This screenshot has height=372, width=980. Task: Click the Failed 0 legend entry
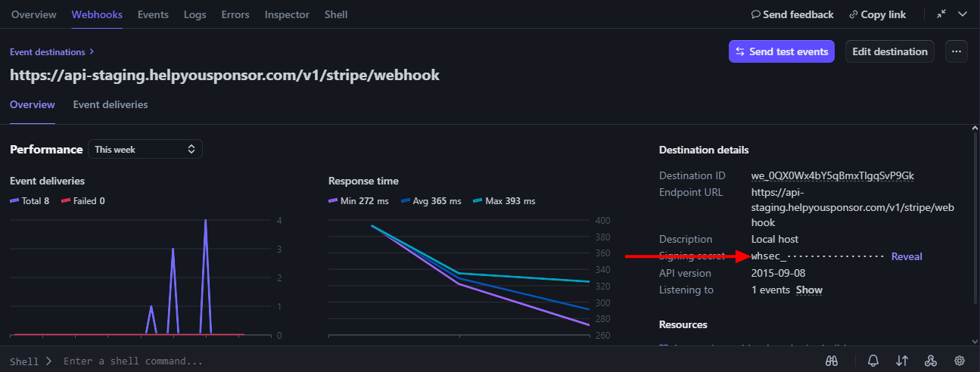[82, 200]
